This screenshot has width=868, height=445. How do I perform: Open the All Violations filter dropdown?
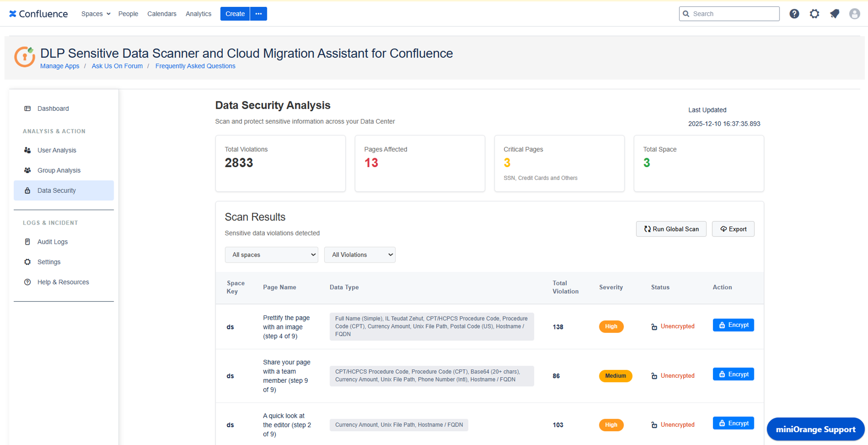[360, 255]
